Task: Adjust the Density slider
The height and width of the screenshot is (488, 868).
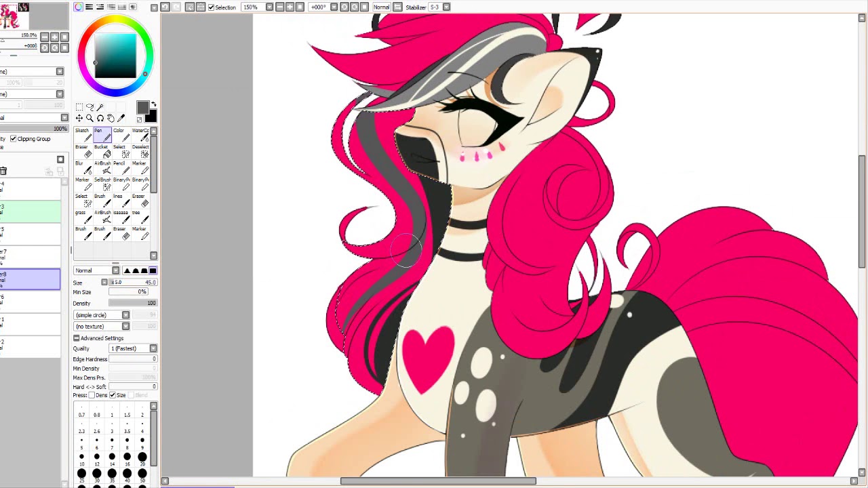Action: coord(133,303)
